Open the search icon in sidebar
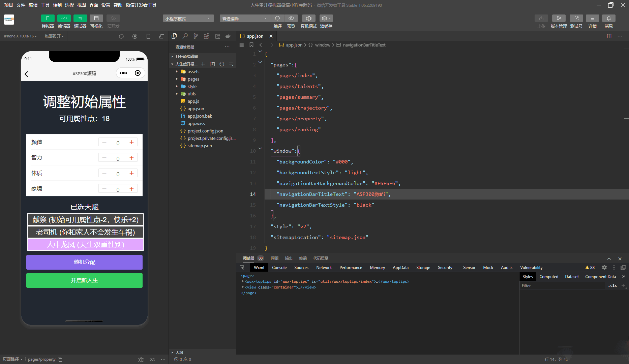 (185, 36)
